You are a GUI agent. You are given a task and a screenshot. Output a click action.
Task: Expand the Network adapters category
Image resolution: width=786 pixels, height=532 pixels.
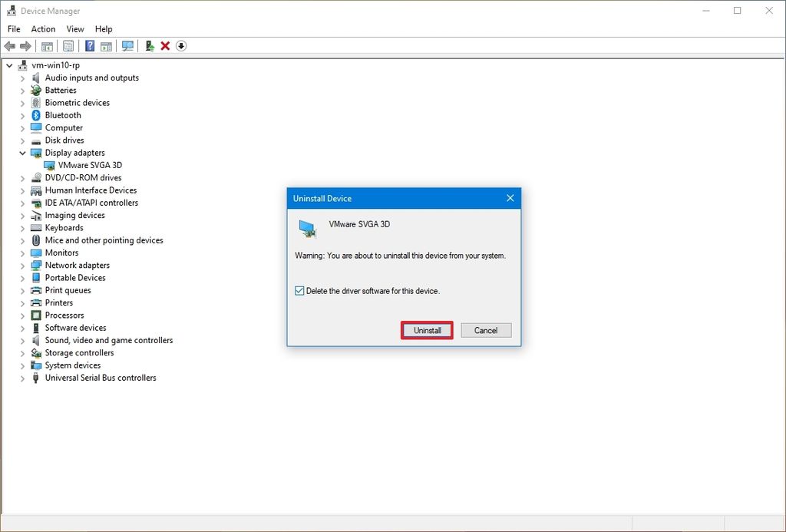pyautogui.click(x=22, y=265)
